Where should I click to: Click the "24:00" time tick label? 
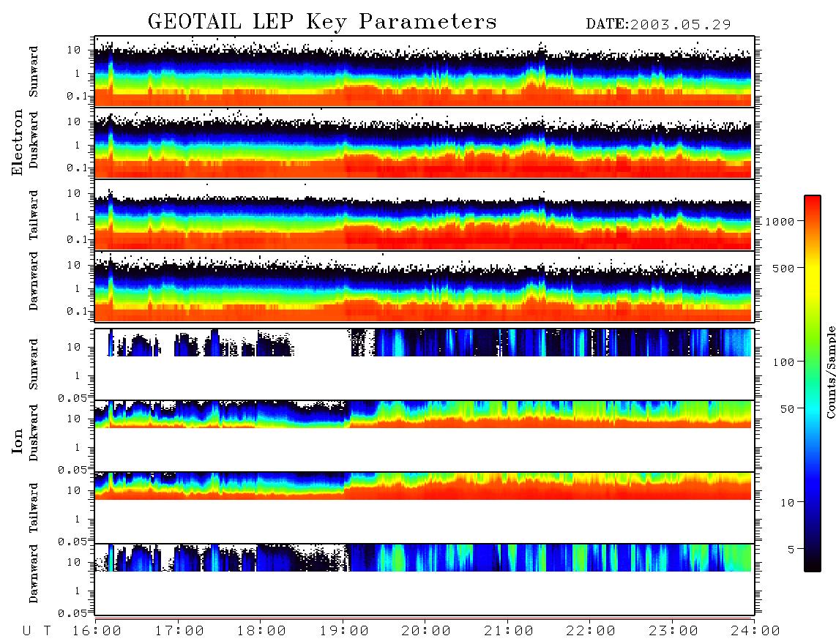[x=755, y=631]
